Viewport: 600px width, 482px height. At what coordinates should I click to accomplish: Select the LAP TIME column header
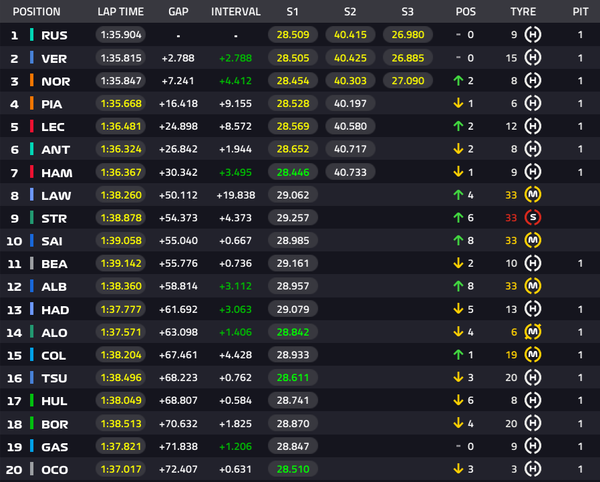(x=121, y=12)
